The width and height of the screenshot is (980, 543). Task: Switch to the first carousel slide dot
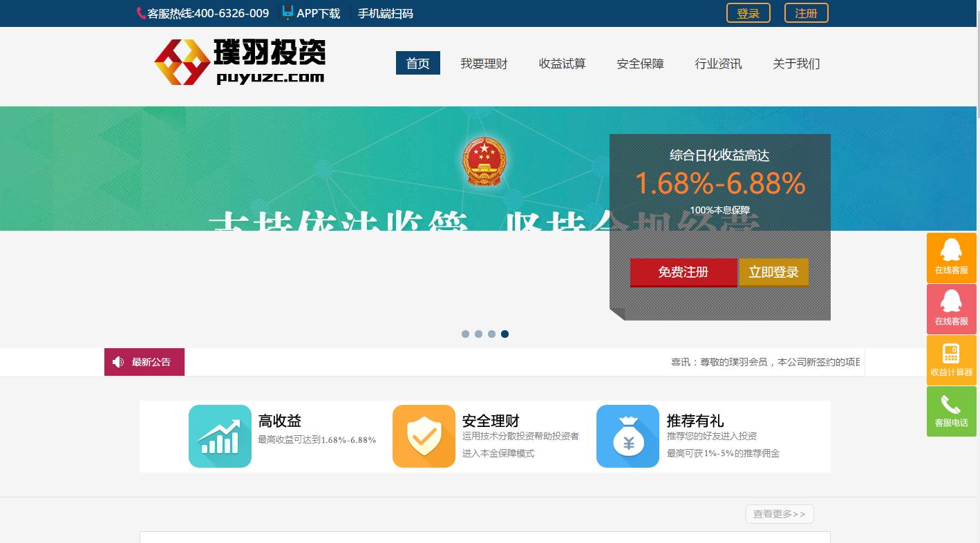coord(465,334)
